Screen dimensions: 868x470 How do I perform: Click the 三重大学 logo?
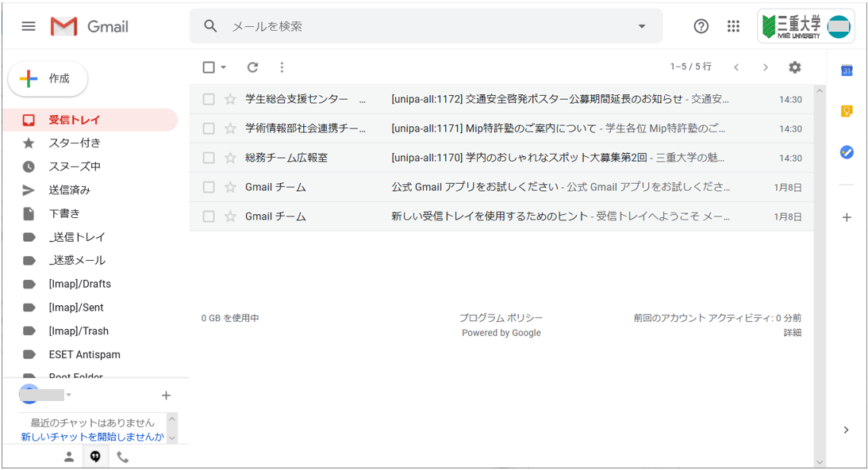pos(792,26)
